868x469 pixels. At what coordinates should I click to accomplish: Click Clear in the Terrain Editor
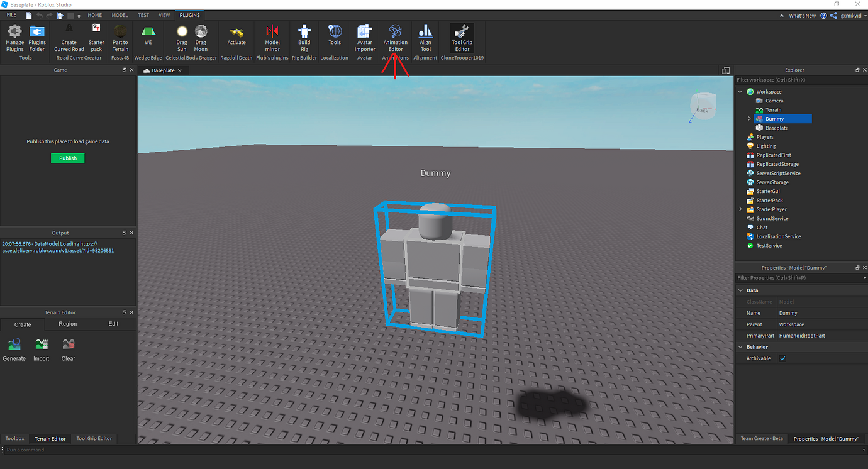pyautogui.click(x=68, y=350)
